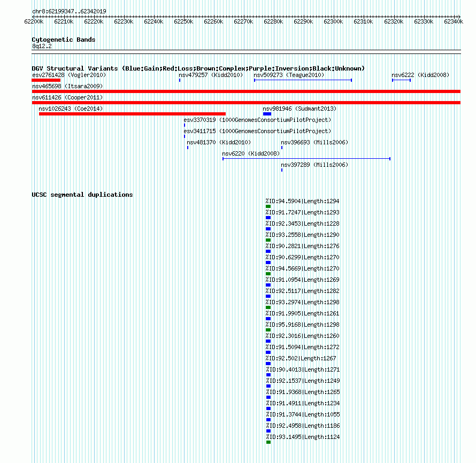Click duplication label %ID:95.9168 Length:1298
Screen dimensions: 476x463
[302, 325]
